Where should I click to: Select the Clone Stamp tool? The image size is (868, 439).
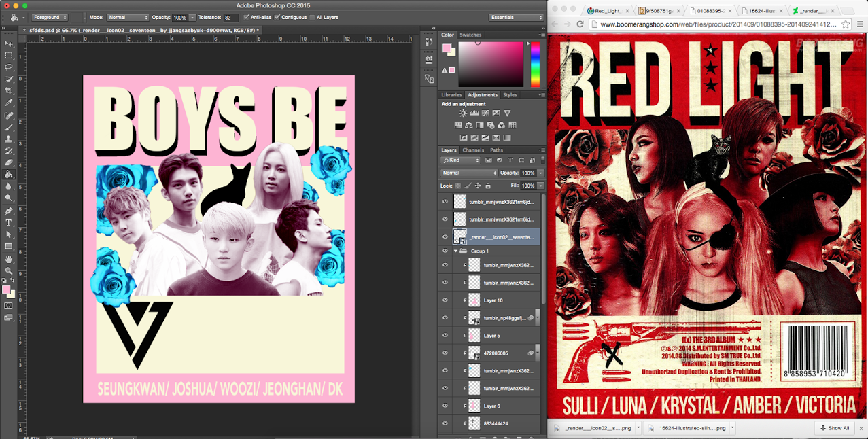pyautogui.click(x=9, y=139)
